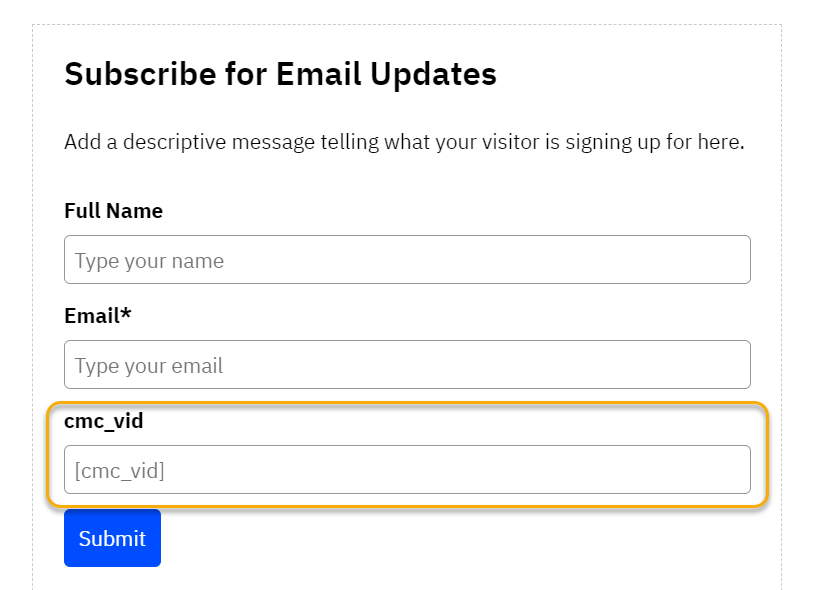Click the far right end of name field
The image size is (819, 590).
pos(735,260)
